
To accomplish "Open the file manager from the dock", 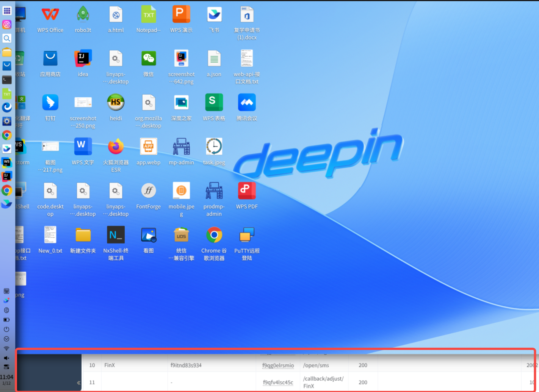I will (7, 52).
